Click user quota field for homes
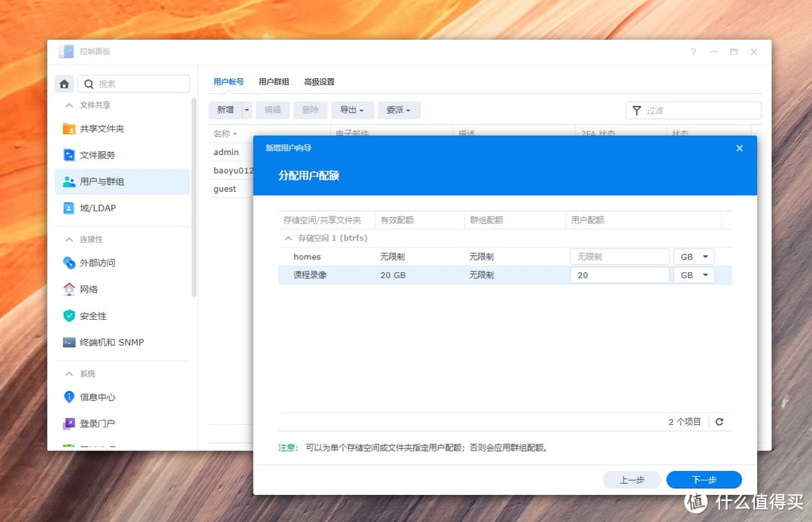The width and height of the screenshot is (812, 522). [x=619, y=256]
